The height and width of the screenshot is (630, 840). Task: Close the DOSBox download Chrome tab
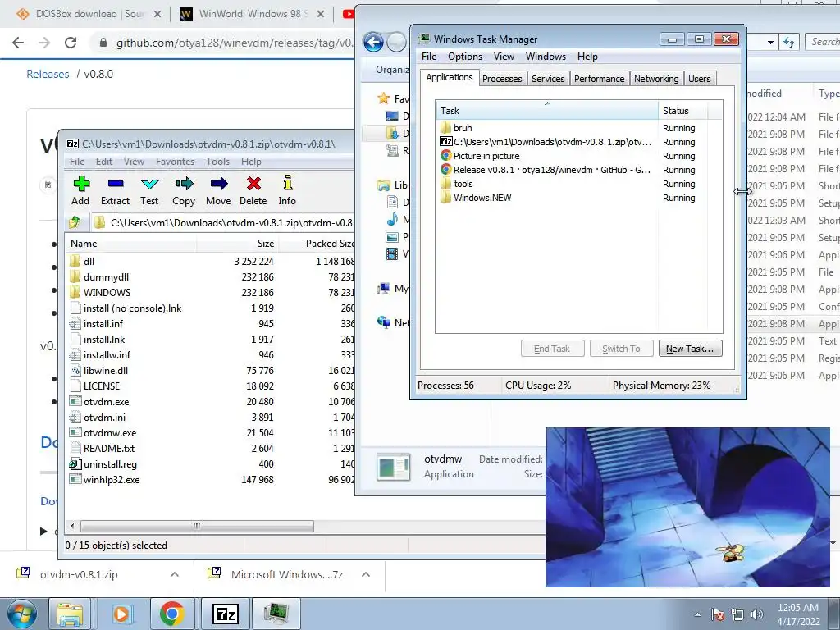coord(157,14)
